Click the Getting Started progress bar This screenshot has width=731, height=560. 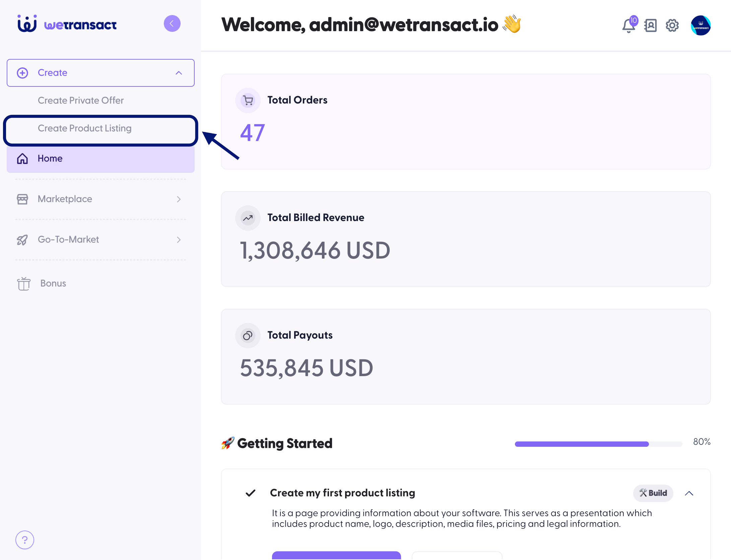coord(598,444)
